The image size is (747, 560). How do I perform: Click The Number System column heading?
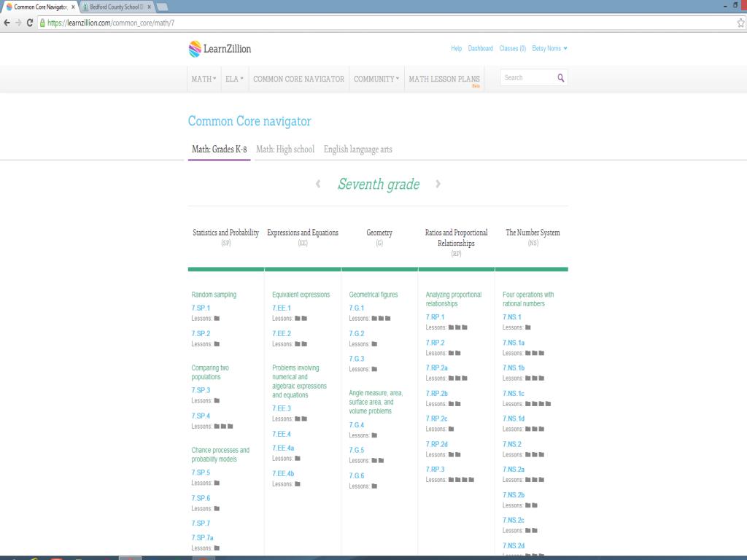click(533, 233)
